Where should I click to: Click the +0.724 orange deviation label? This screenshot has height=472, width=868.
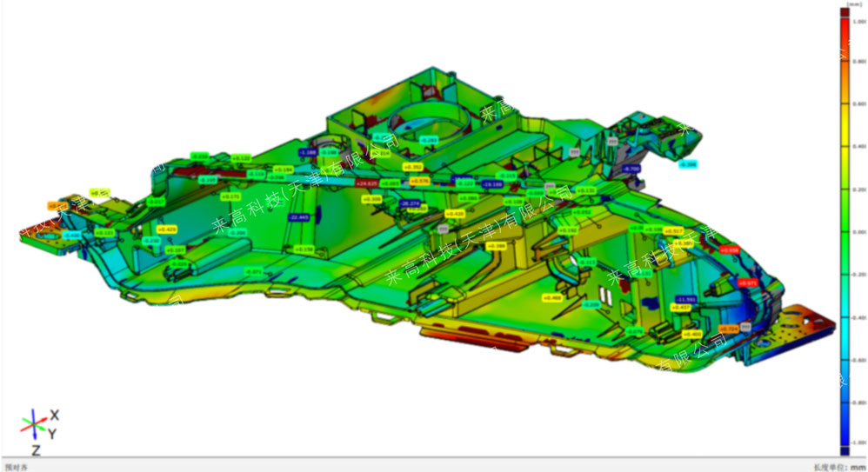point(731,328)
